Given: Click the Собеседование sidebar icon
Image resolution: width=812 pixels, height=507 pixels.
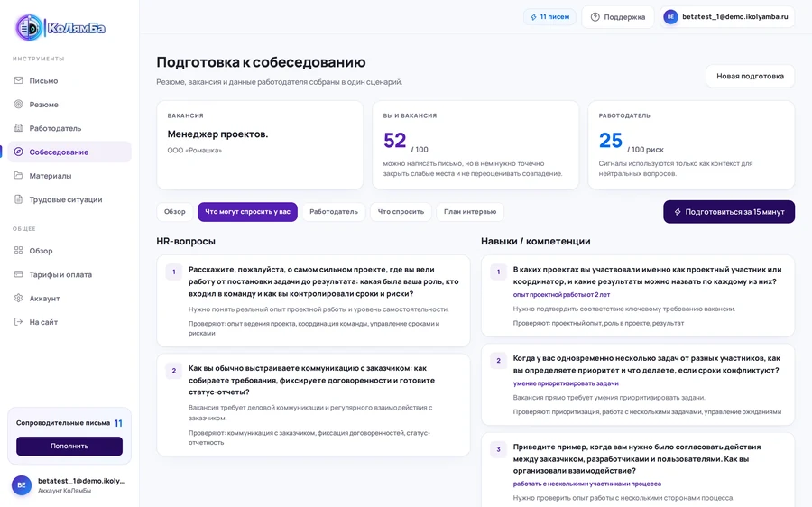Looking at the screenshot, I should click(19, 152).
